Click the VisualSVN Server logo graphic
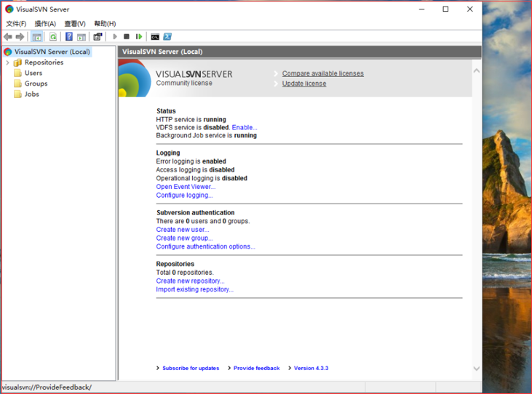Screen dimensions: 532x394 point(135,79)
